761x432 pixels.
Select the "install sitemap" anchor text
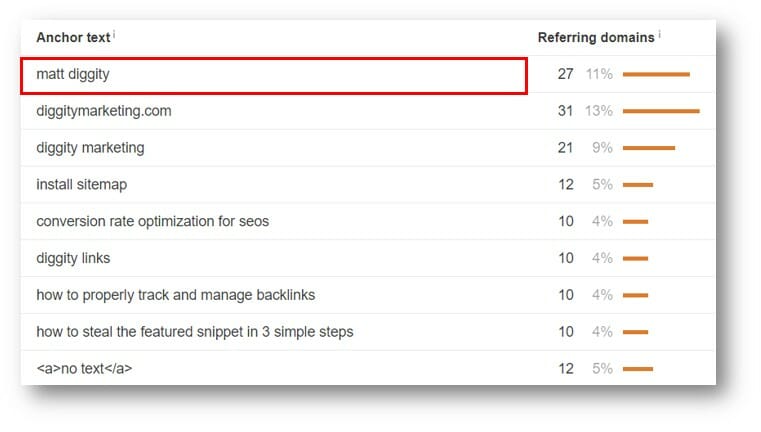tap(81, 185)
